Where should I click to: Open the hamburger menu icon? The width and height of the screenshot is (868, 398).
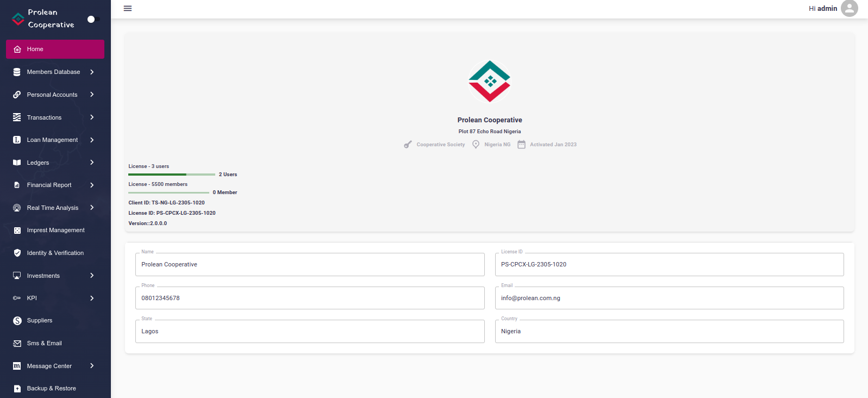pos(128,8)
